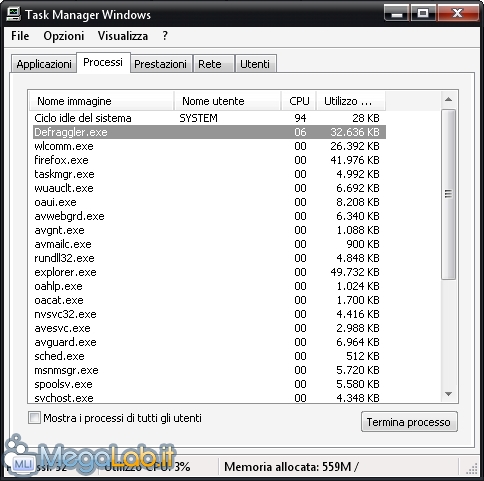Enable Mostra i processi di tutti gli utenti
This screenshot has width=484, height=481.
(x=34, y=418)
